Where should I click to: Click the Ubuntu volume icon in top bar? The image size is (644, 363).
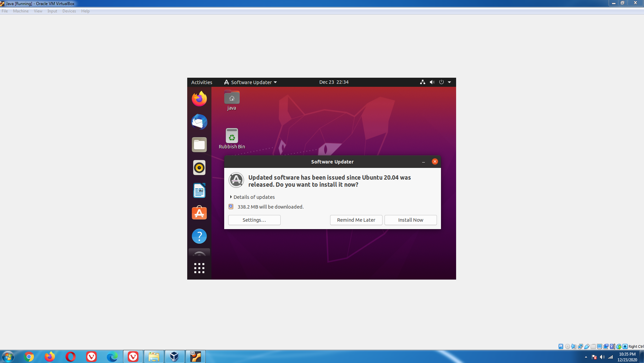click(432, 82)
